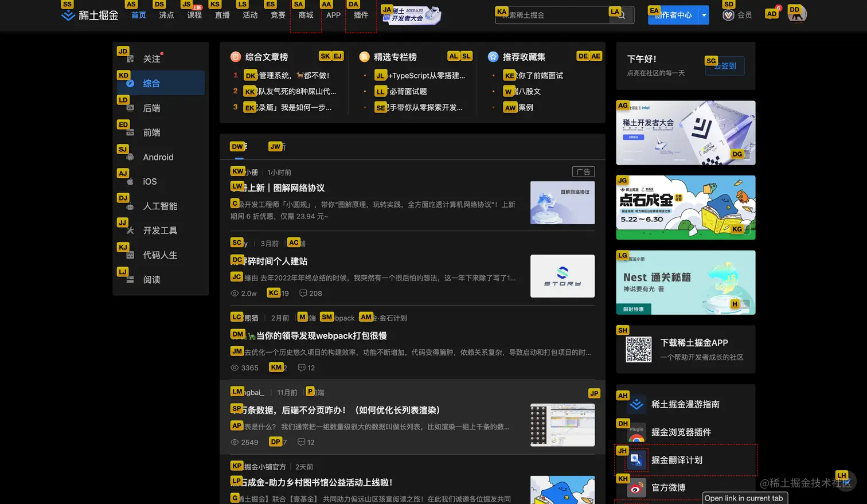Click the magnifier search icon
The width and height of the screenshot is (867, 504).
click(621, 15)
